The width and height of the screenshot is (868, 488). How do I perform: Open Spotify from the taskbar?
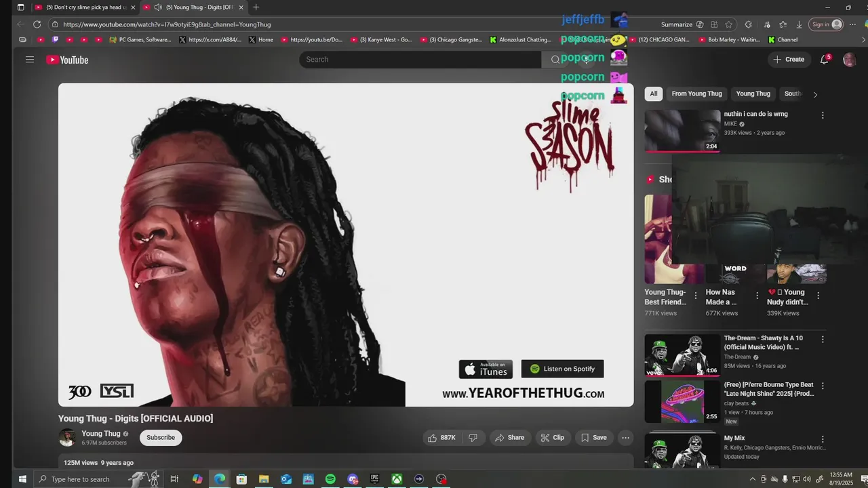(x=330, y=479)
